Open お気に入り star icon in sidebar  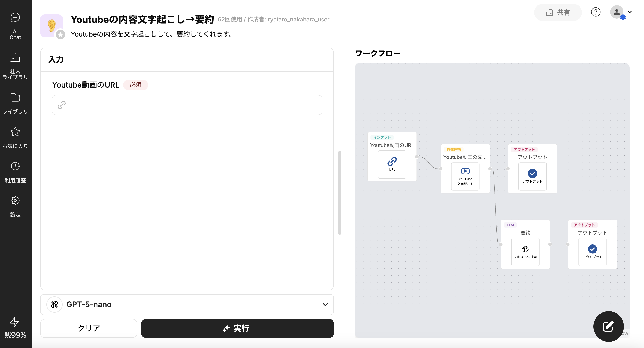15,137
